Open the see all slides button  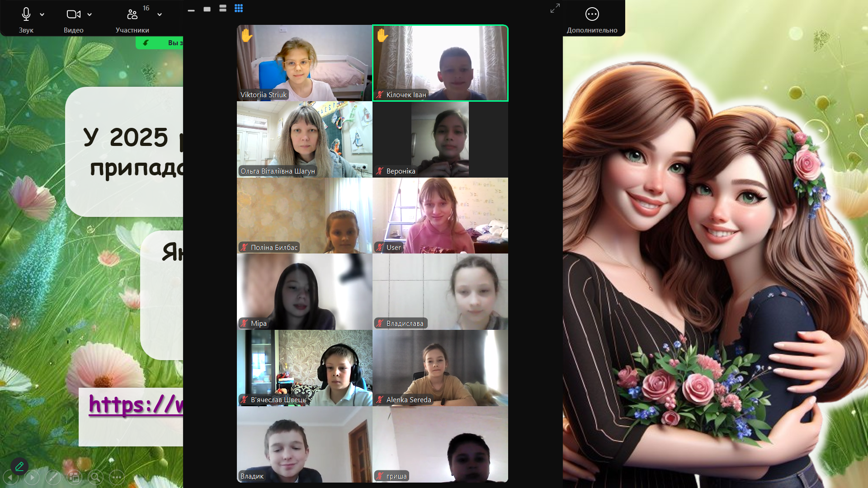coord(74,477)
